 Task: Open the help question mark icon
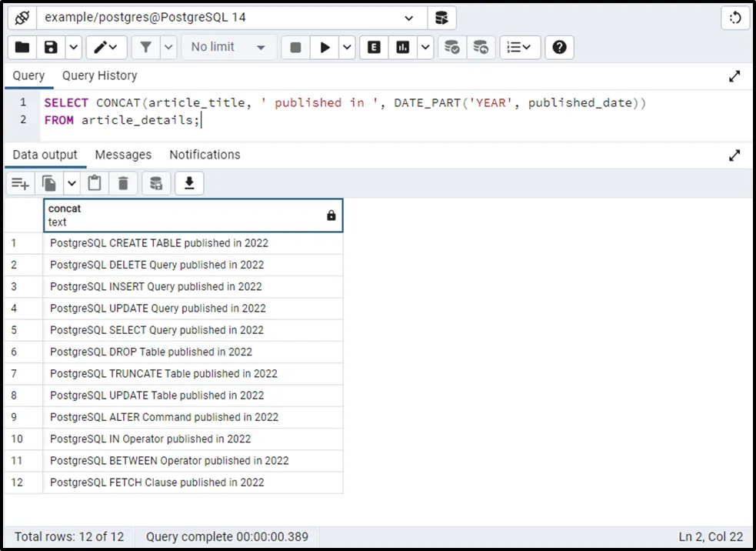(559, 48)
